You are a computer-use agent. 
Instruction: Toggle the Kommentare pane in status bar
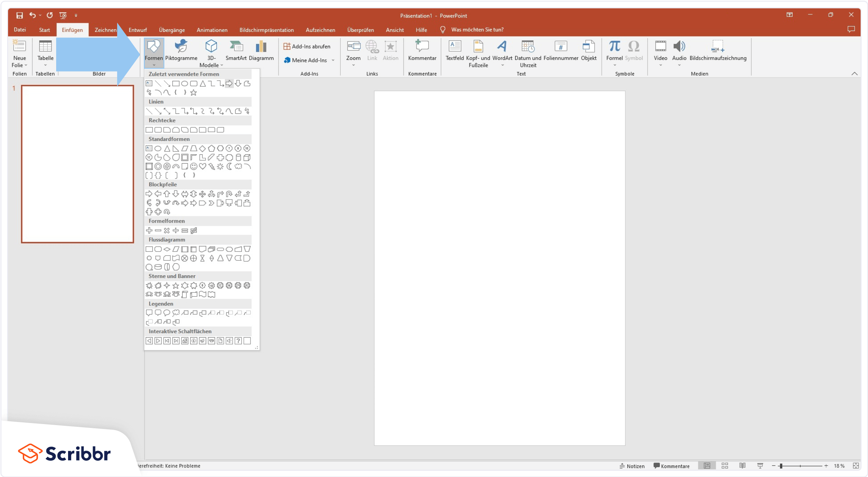(671, 466)
